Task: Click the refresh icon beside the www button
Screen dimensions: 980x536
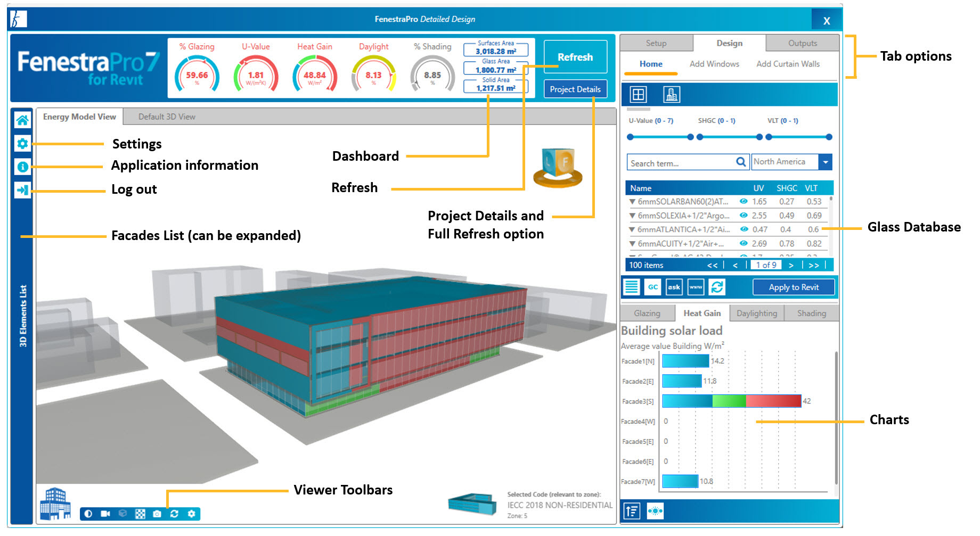Action: tap(717, 287)
